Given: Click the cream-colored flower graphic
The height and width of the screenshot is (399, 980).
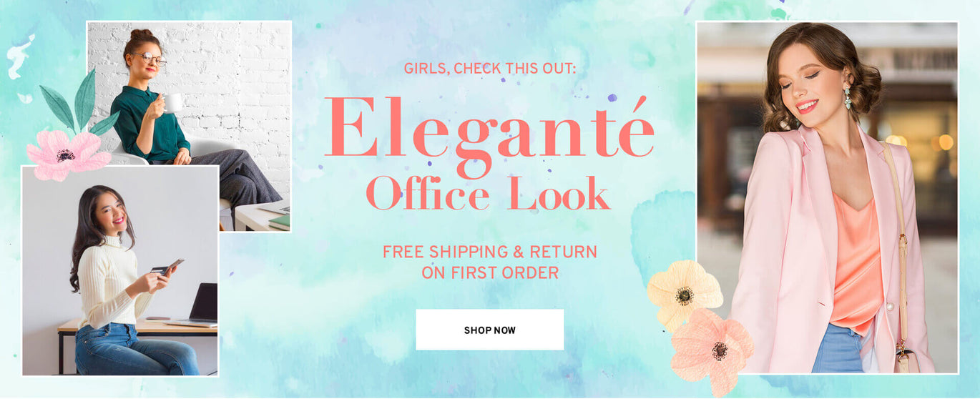Looking at the screenshot, I should 684,292.
